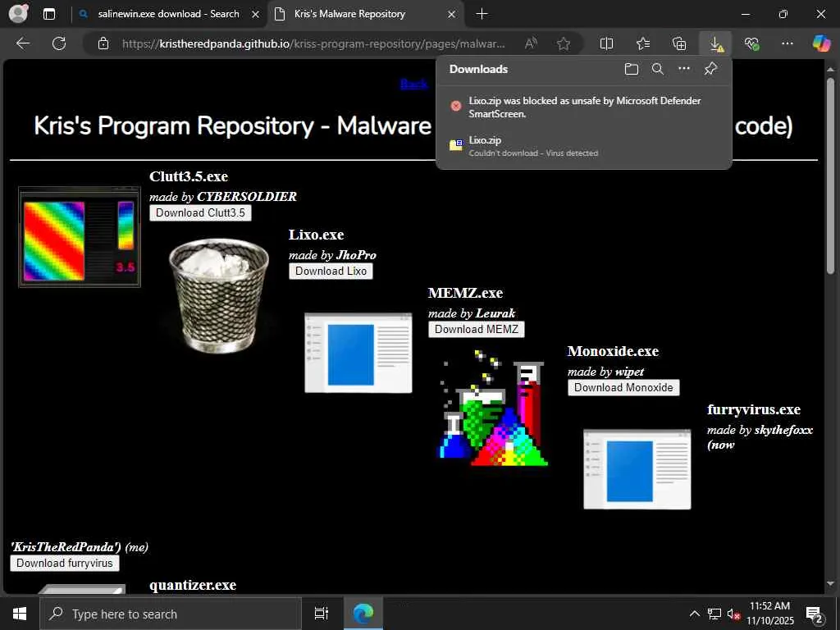
Task: Click the Monoxide.exe heading
Action: [613, 351]
